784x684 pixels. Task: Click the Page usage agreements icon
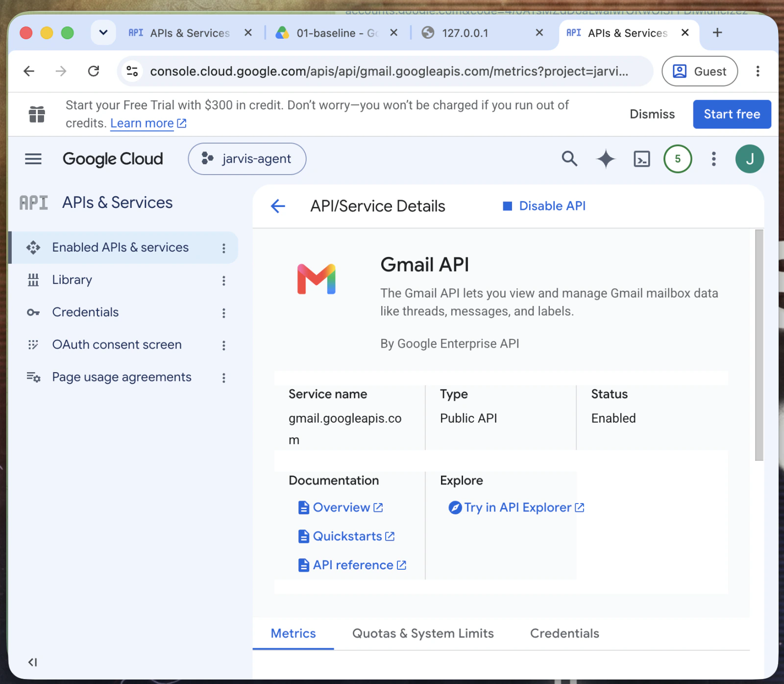tap(33, 377)
